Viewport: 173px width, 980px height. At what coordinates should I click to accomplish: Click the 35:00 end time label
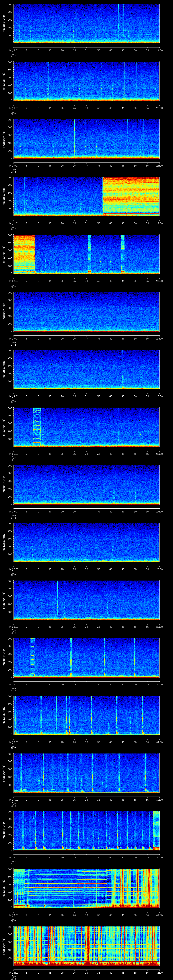pos(160,972)
